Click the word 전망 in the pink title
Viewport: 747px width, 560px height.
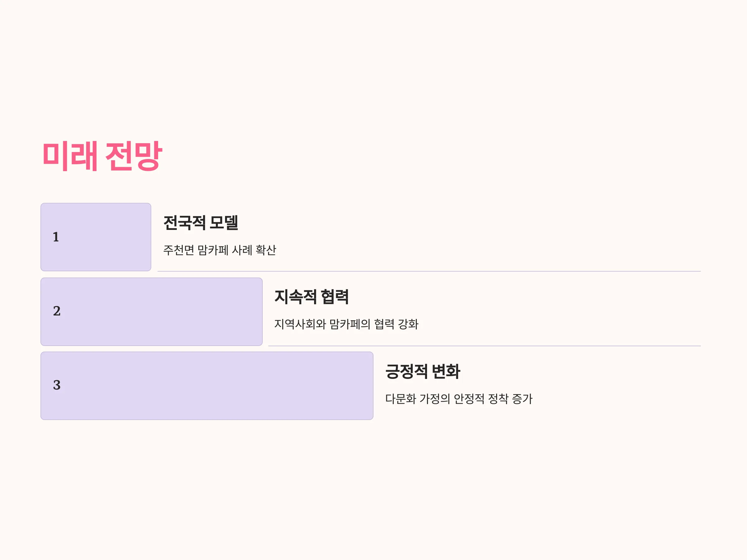pyautogui.click(x=134, y=156)
